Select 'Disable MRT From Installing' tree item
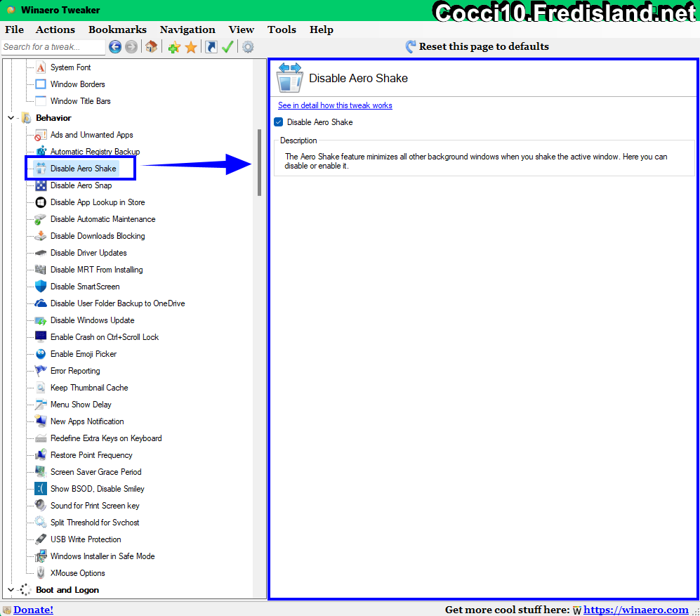The image size is (700, 616). click(x=97, y=270)
